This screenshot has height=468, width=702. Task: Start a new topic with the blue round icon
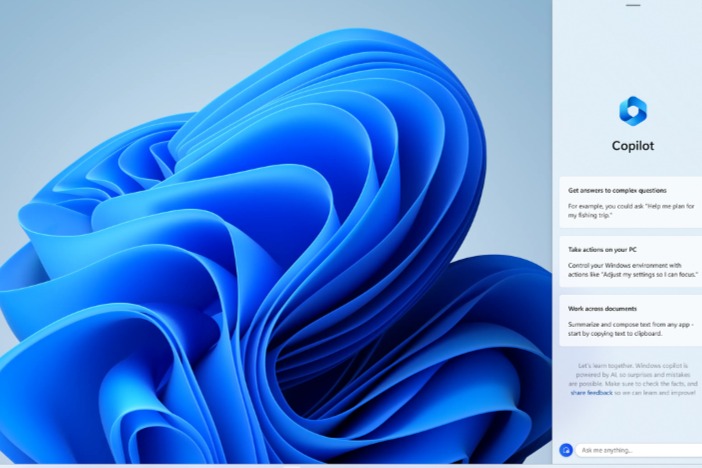click(x=566, y=450)
